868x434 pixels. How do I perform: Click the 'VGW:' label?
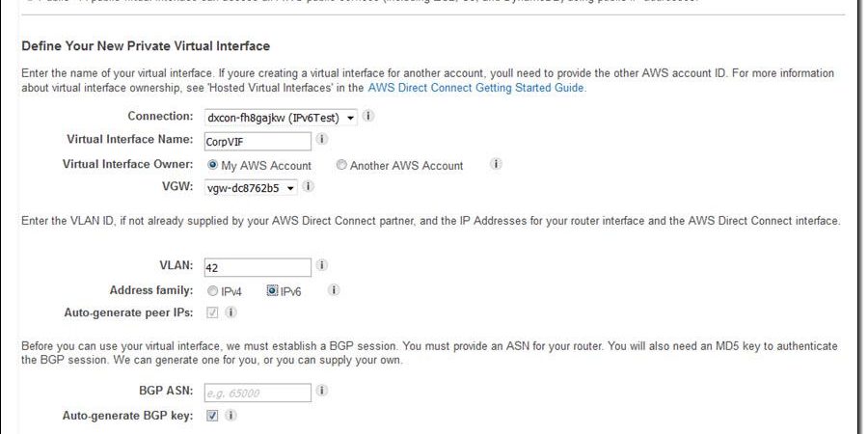(177, 187)
